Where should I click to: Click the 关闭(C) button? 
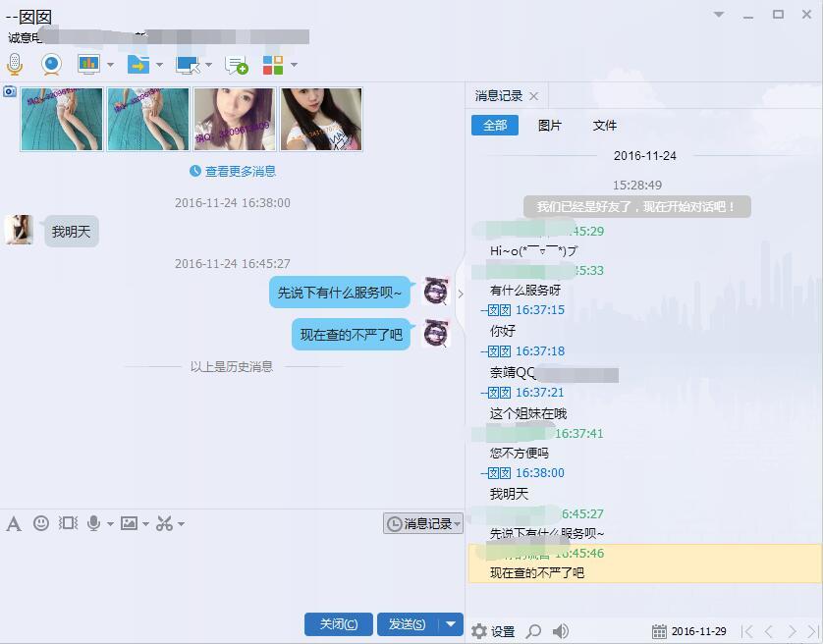point(339,624)
